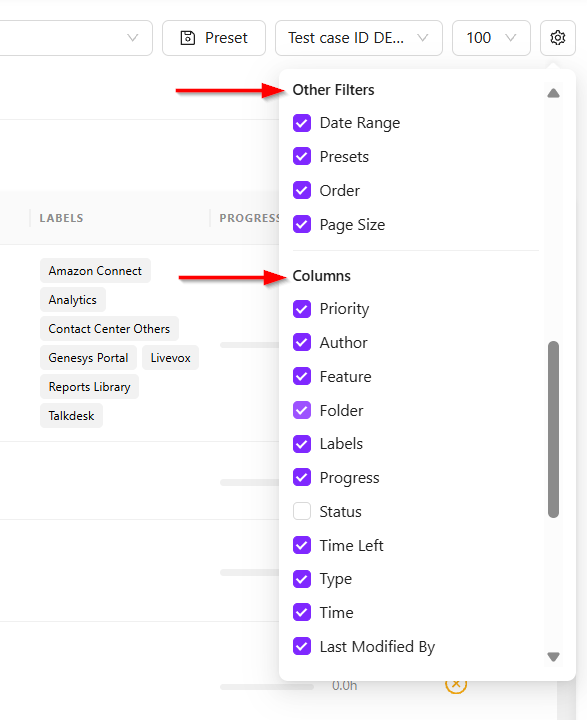587x720 pixels.
Task: Uncheck the Date Range checkbox
Action: click(302, 123)
